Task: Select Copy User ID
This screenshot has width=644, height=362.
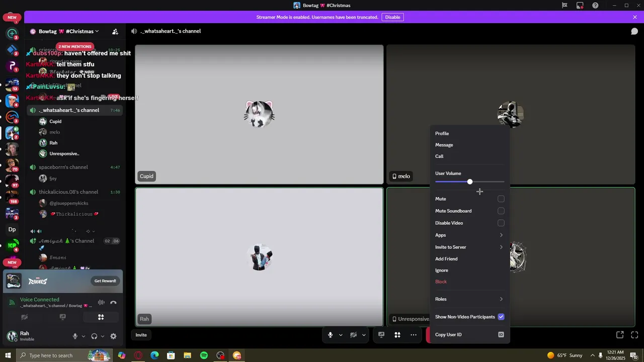Action: click(x=469, y=334)
